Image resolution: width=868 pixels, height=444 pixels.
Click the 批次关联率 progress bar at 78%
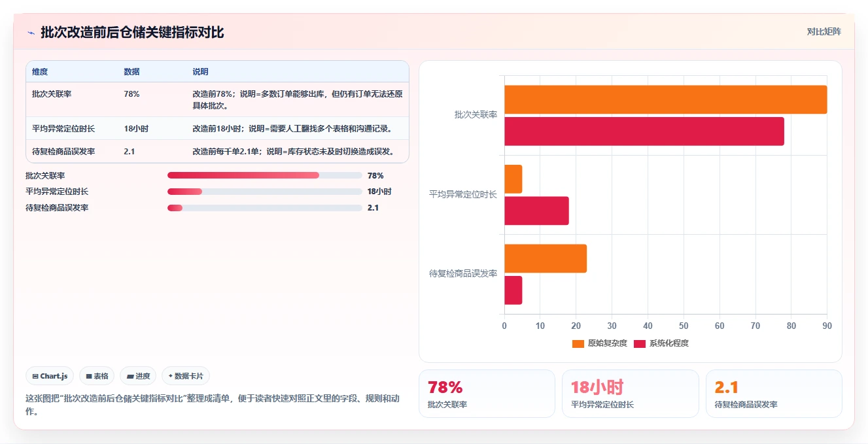(x=265, y=175)
